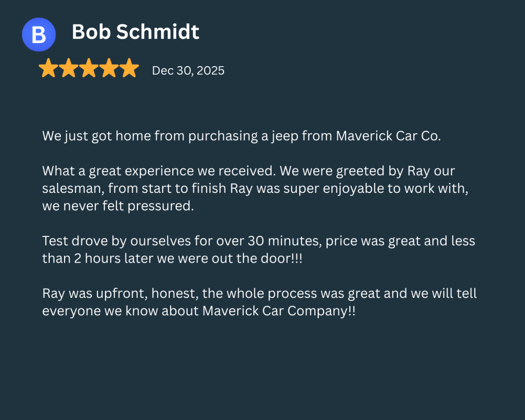Click the phrase "we never felt pressured."

pos(118,206)
